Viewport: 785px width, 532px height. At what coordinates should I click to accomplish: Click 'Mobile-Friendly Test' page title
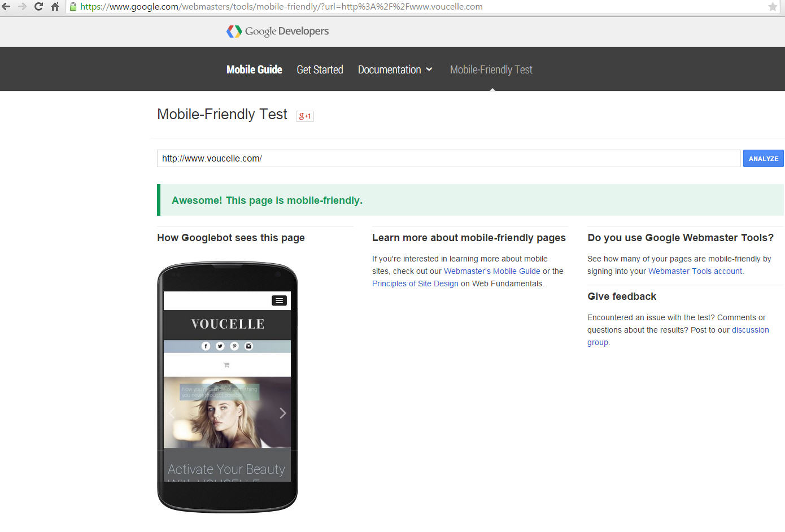(222, 114)
